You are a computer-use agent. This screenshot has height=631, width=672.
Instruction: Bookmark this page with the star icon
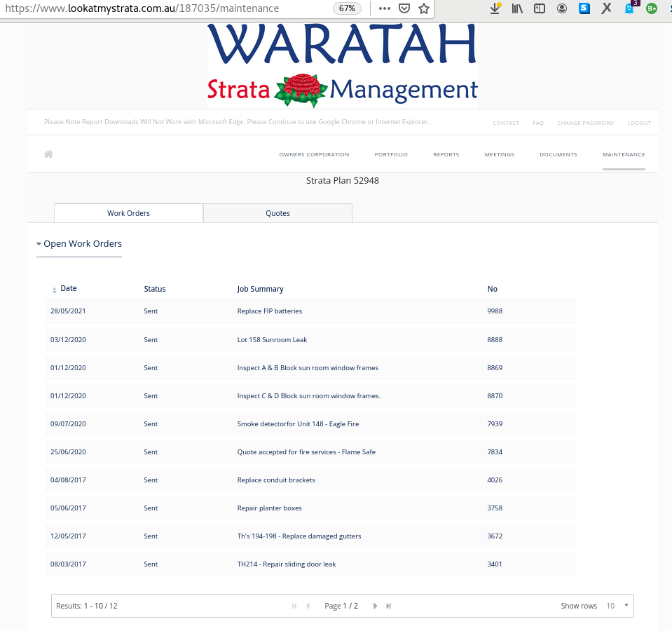(424, 8)
